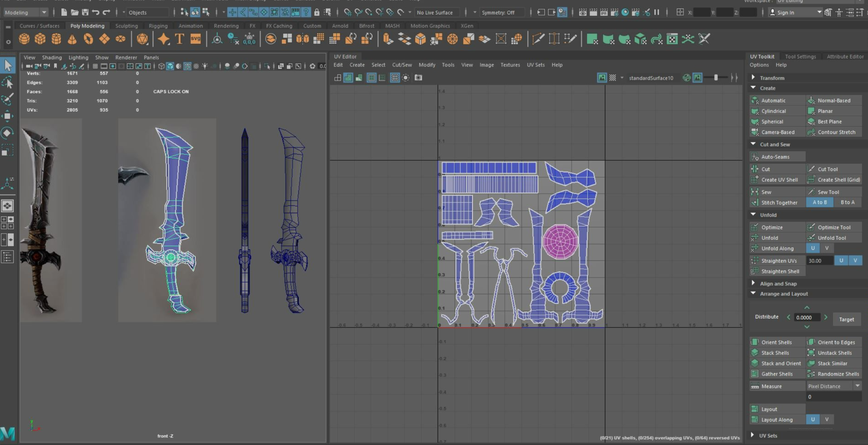This screenshot has width=868, height=445.
Task: Click the Sign In button
Action: pos(786,12)
